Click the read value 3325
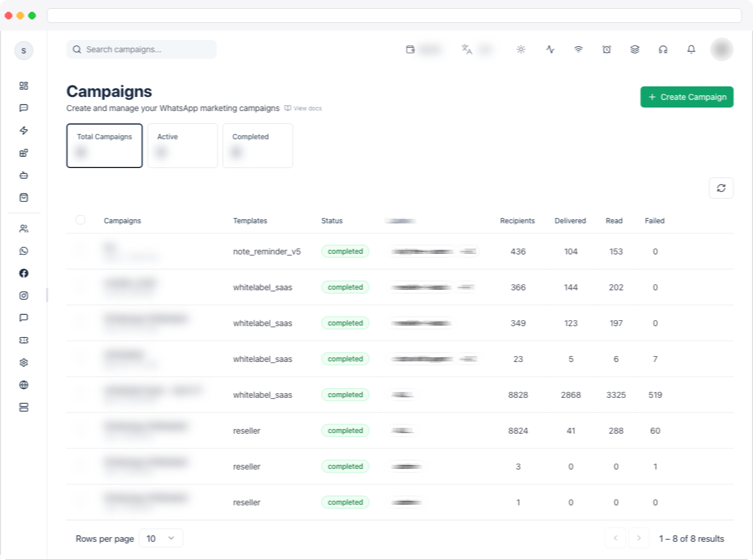The image size is (753, 560). pyautogui.click(x=616, y=395)
